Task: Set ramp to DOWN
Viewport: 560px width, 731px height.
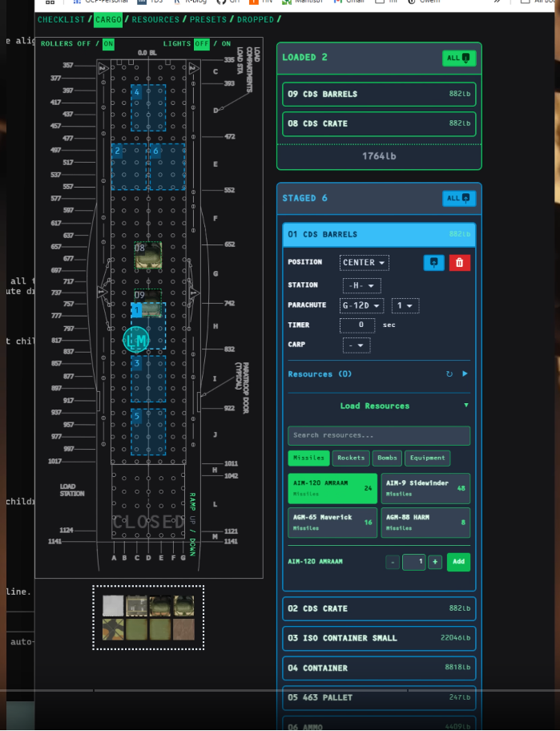Action: pos(192,547)
